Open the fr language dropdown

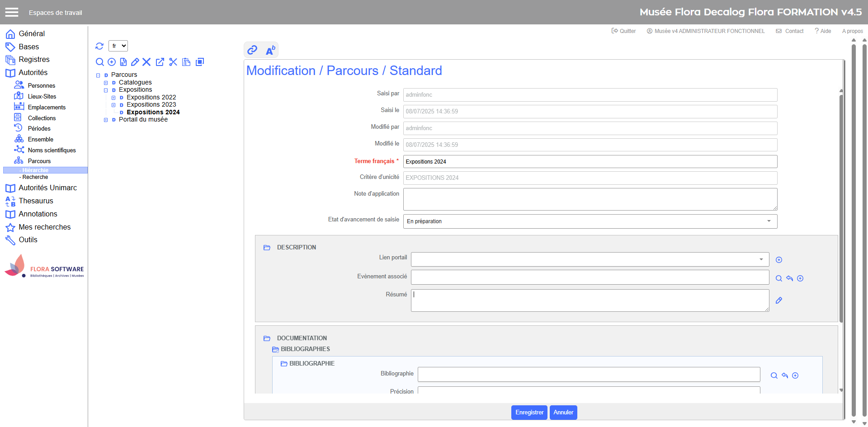coord(118,46)
